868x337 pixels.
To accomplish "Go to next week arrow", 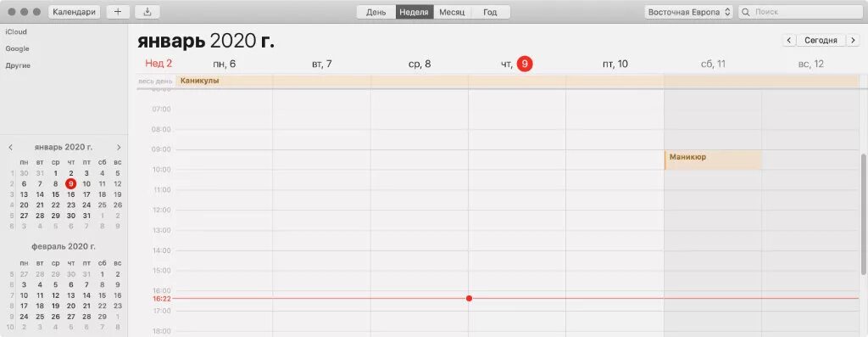I will [853, 41].
